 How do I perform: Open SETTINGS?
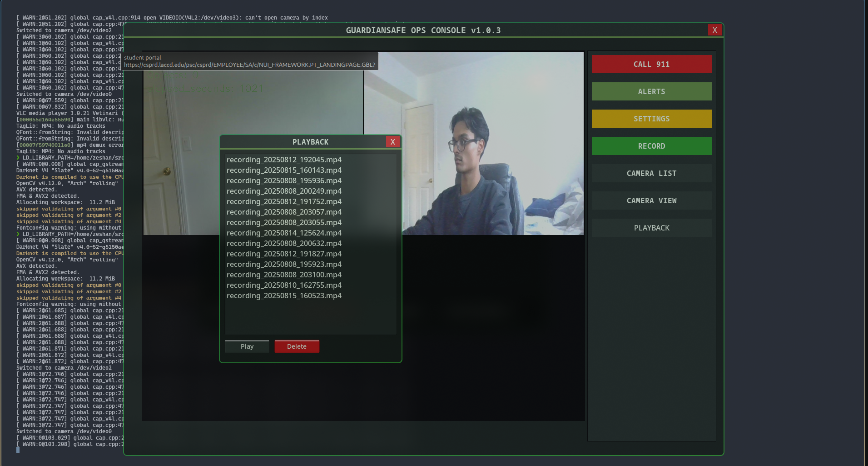(x=651, y=119)
